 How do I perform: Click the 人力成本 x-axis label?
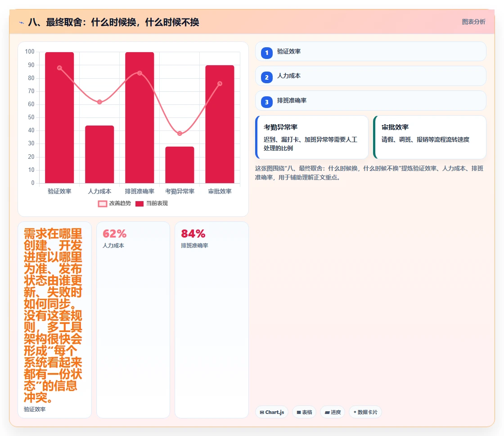pos(99,192)
